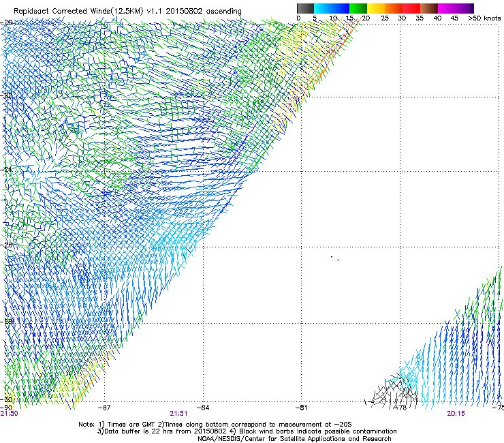Select the -24 latitude axis label
504x443 pixels.
pos(6,169)
